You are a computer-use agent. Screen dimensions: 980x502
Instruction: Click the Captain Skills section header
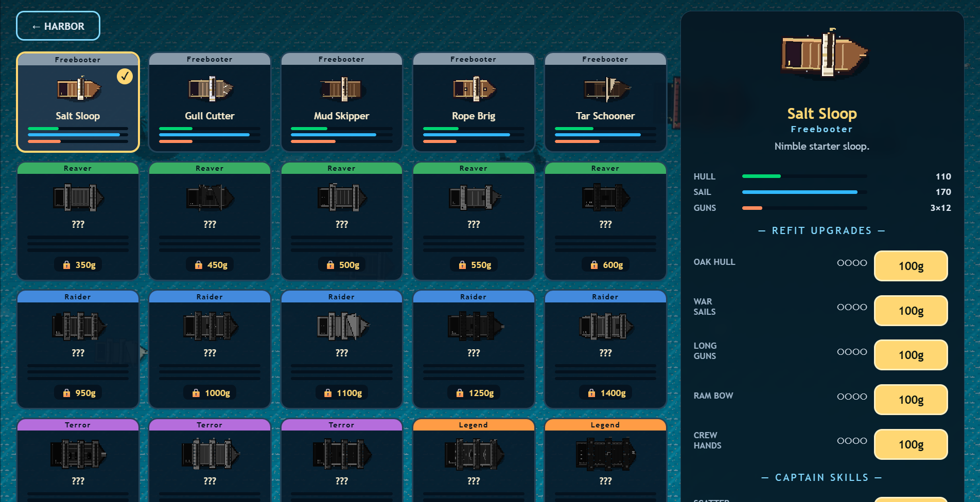[x=822, y=477]
